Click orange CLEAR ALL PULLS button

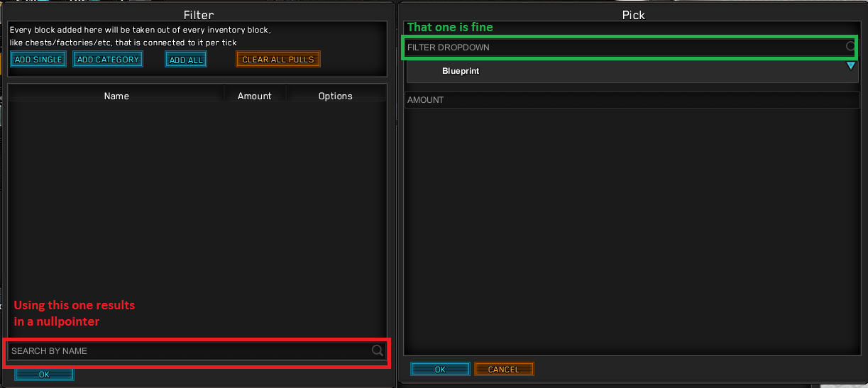click(278, 60)
